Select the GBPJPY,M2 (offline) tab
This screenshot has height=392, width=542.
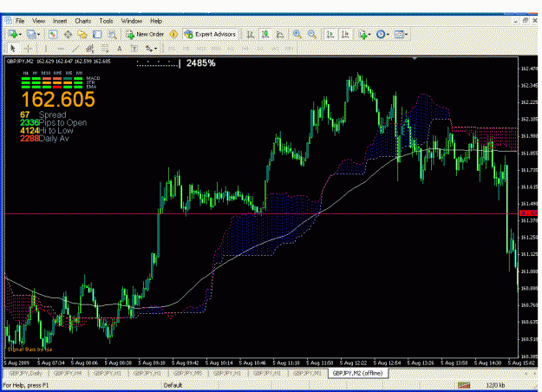[x=357, y=373]
